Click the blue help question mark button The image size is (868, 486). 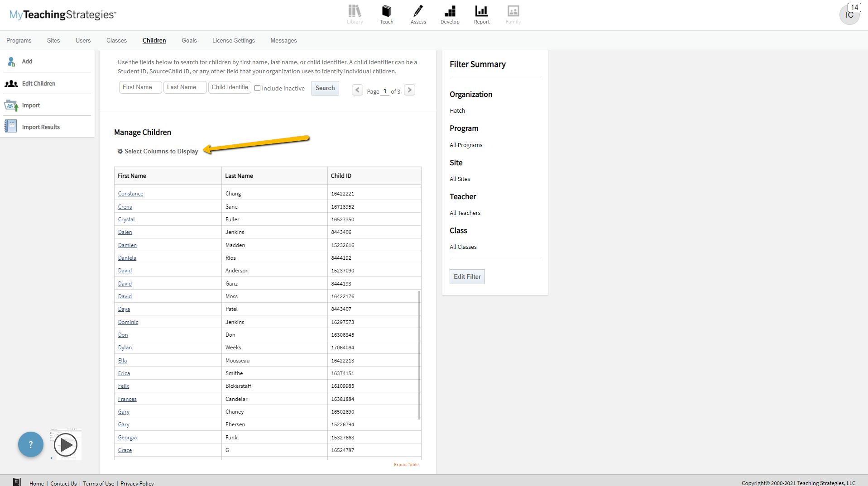(x=31, y=444)
